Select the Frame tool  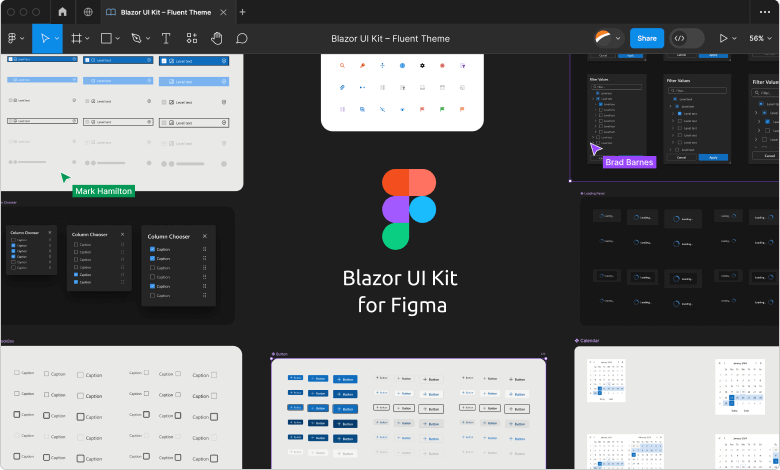(76, 38)
